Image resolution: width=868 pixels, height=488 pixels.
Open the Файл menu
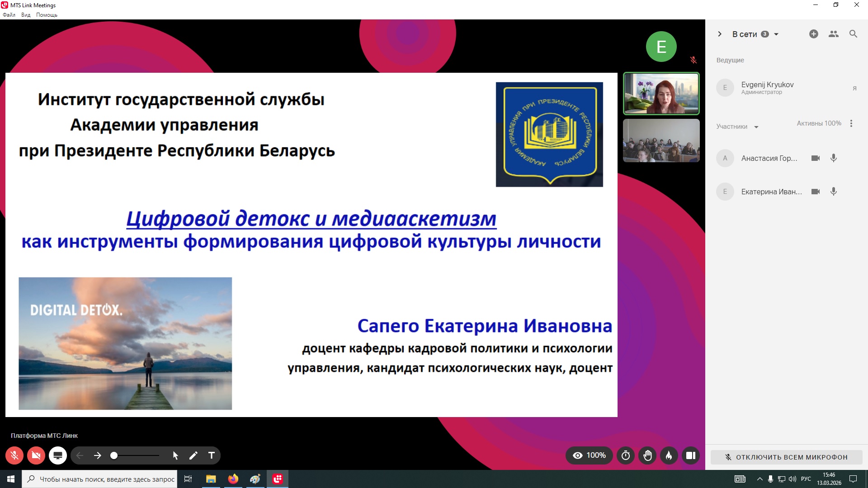[x=9, y=15]
